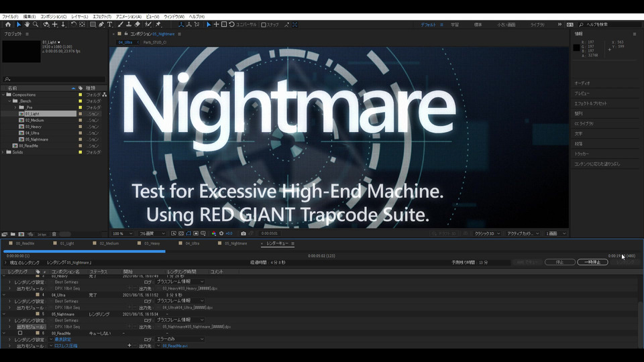
Task: Click the trash delete icon in project panel
Action: 54,235
